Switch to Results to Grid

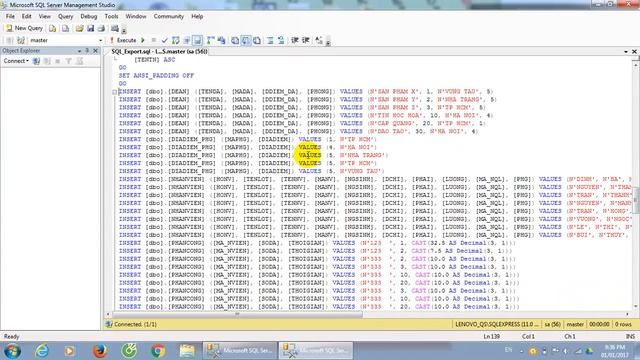pyautogui.click(x=246, y=40)
